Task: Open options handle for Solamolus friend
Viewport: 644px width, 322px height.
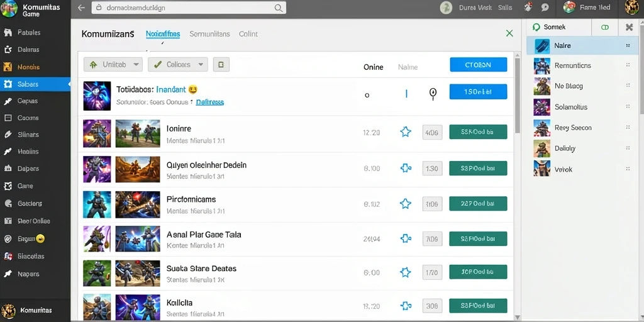Action: (628, 106)
